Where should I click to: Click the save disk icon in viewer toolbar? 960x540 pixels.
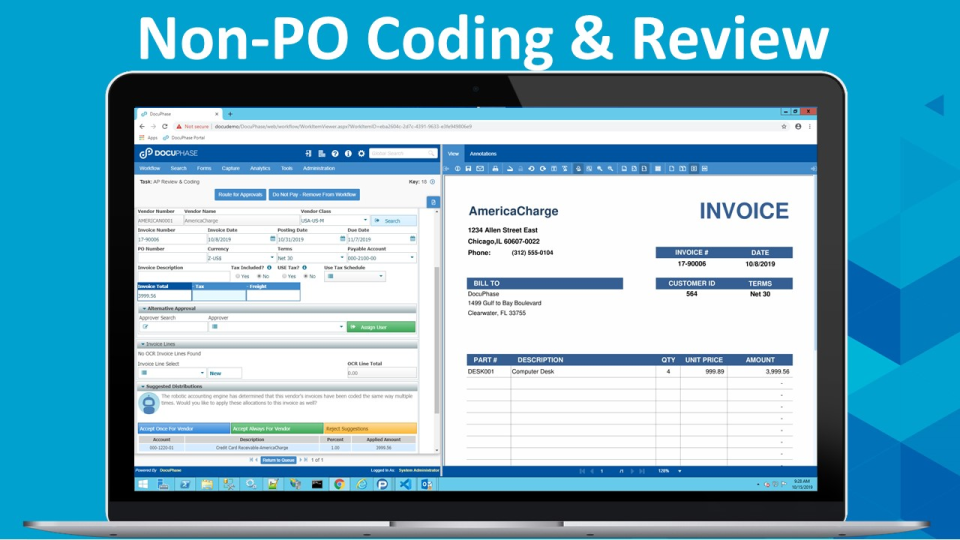click(x=468, y=168)
